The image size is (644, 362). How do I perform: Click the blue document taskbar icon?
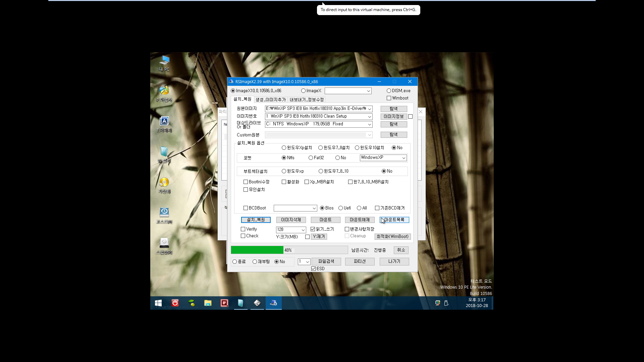pyautogui.click(x=240, y=303)
